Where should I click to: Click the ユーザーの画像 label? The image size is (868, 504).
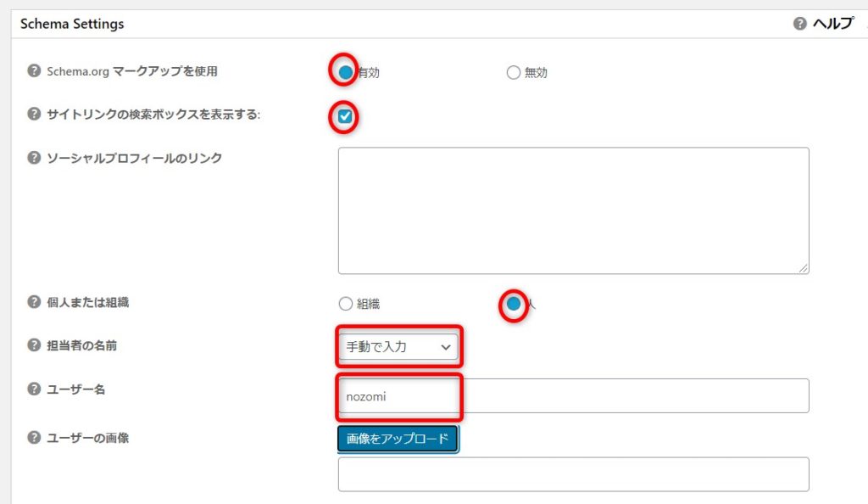[88, 438]
